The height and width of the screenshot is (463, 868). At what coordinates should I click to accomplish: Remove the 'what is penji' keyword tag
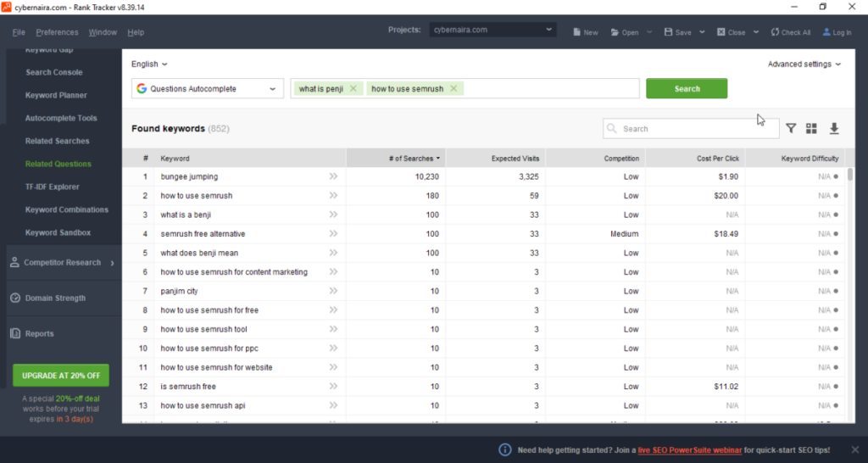(353, 89)
